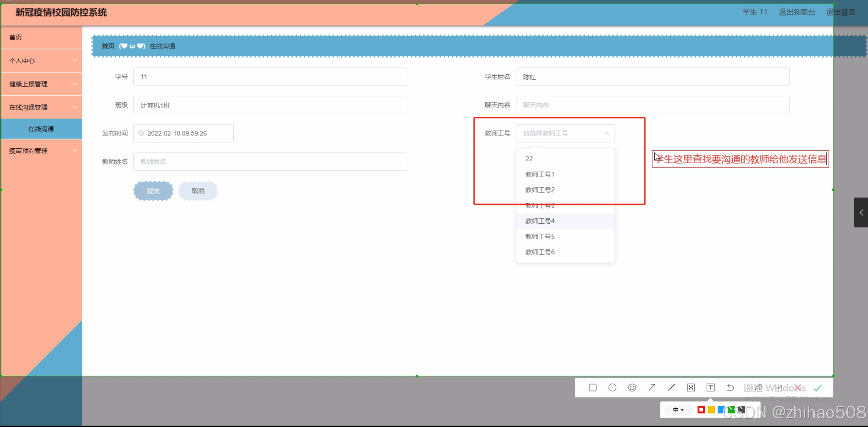Open the emoji sticker tool
The height and width of the screenshot is (427, 868).
pos(632,388)
